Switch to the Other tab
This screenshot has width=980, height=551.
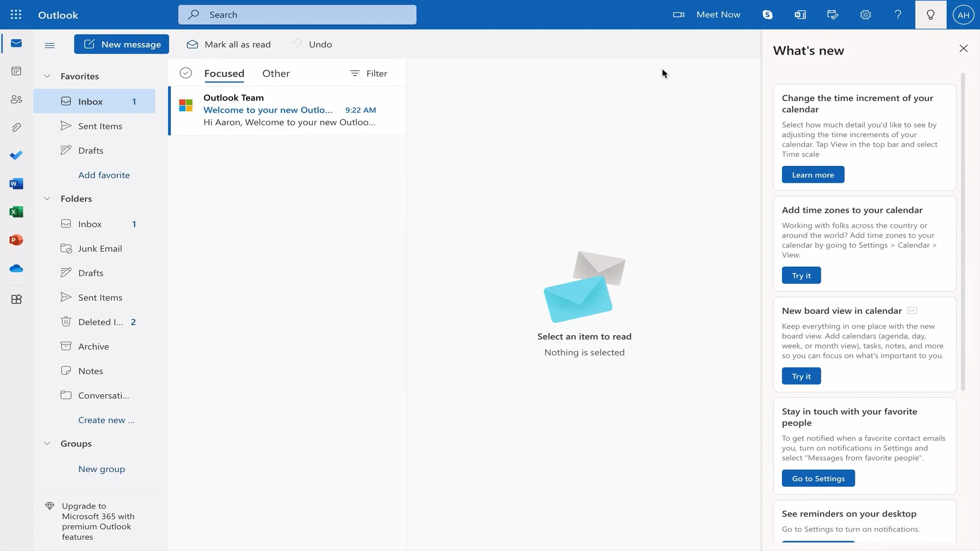click(x=276, y=73)
